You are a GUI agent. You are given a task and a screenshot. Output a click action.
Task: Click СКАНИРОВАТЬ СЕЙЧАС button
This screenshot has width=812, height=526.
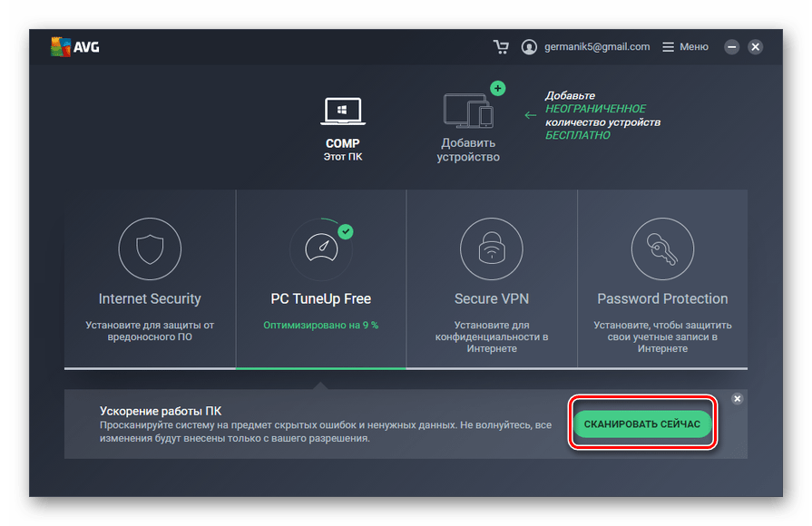point(642,424)
